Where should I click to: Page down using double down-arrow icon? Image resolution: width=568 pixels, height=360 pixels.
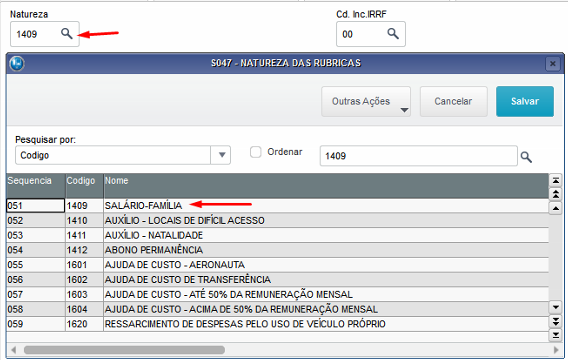[x=555, y=321]
